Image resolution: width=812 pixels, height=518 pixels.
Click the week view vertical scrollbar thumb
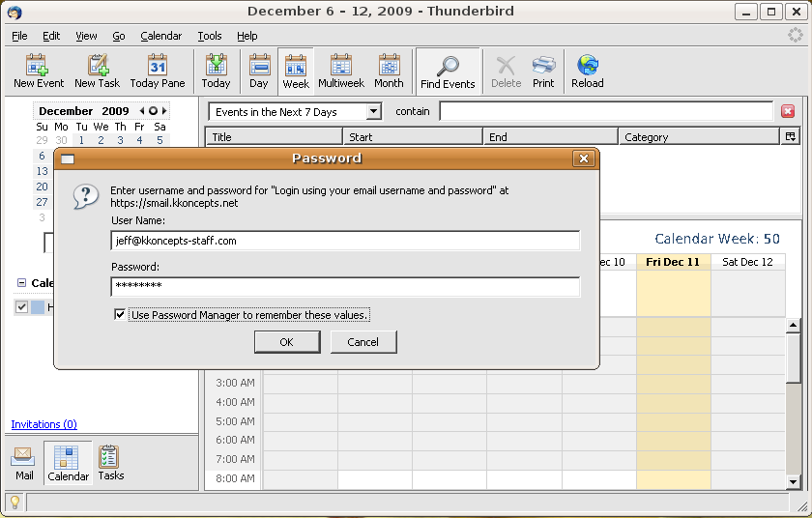(x=794, y=357)
